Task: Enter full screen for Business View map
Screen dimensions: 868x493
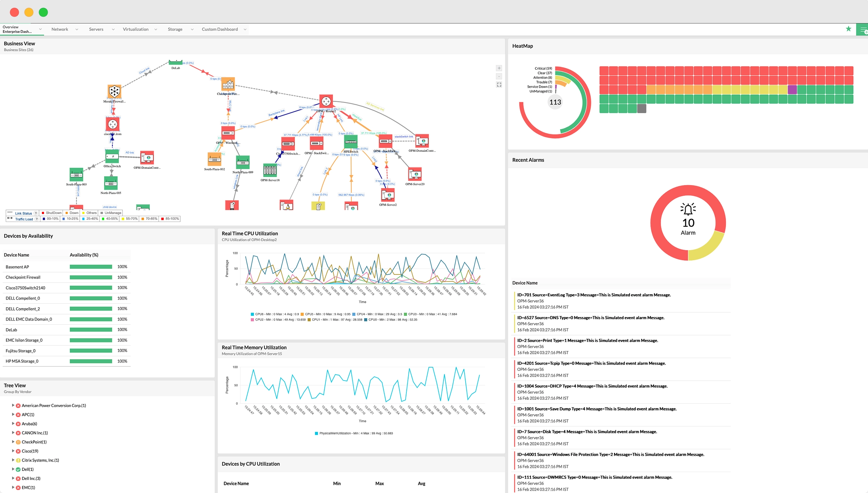Action: pos(499,85)
